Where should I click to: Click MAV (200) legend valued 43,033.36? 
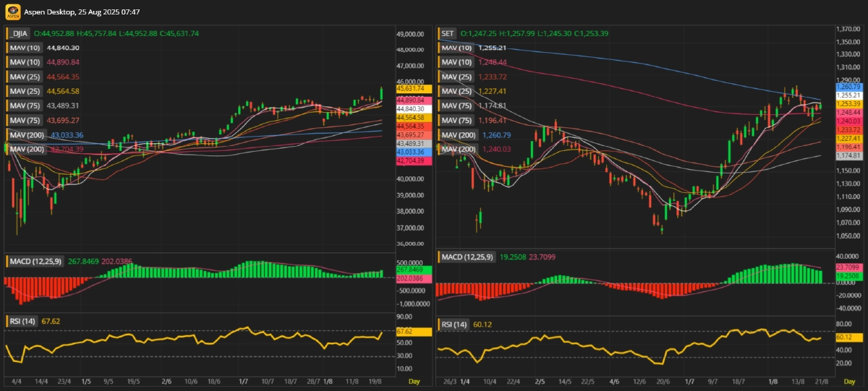click(27, 134)
